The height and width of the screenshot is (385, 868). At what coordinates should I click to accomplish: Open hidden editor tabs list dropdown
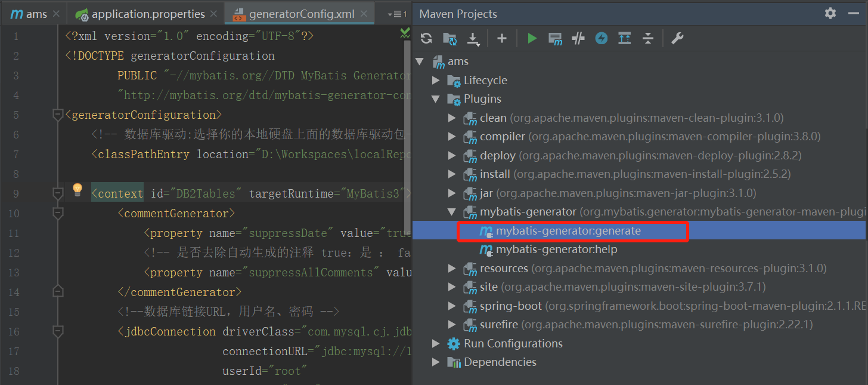[x=396, y=14]
